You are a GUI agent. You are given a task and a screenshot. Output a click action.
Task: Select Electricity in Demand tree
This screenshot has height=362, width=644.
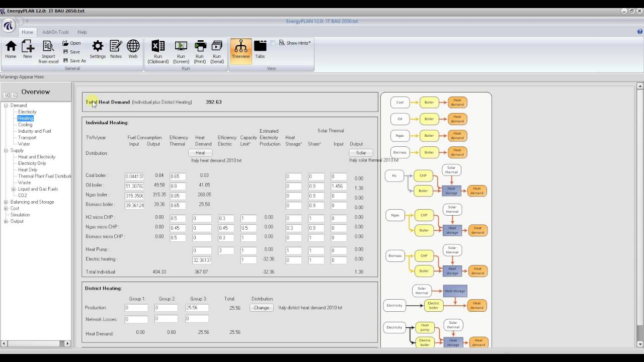click(27, 112)
